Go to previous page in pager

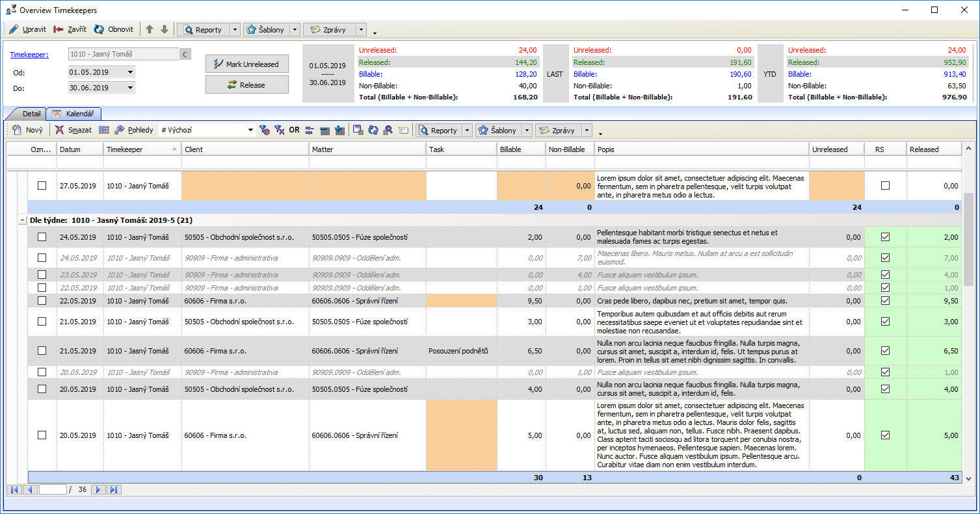tap(30, 489)
